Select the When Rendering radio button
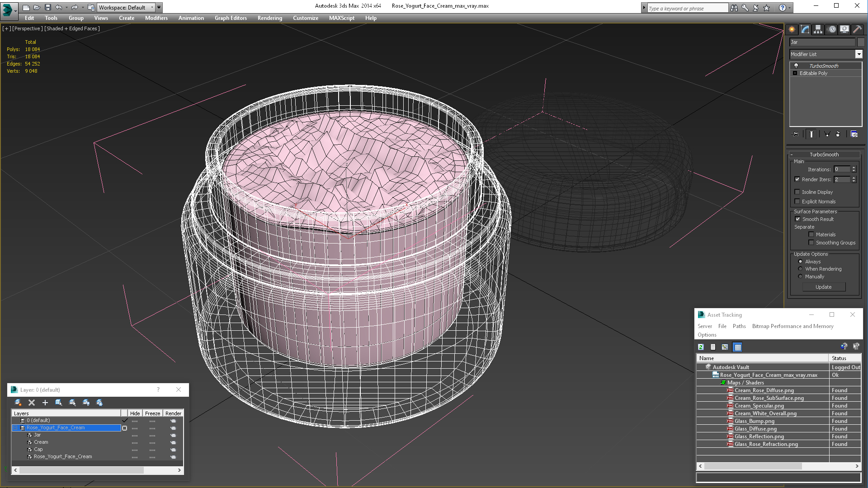 pyautogui.click(x=800, y=269)
